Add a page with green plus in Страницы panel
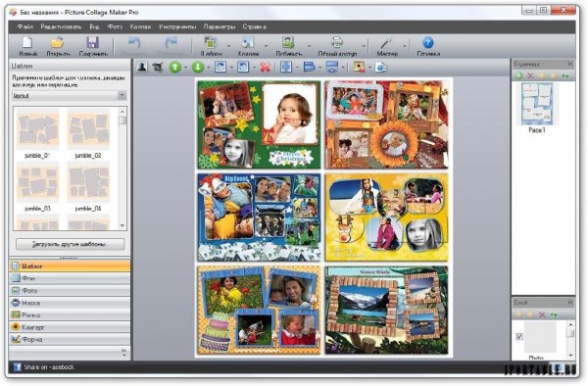Image resolution: width=588 pixels, height=386 pixels. pos(518,75)
